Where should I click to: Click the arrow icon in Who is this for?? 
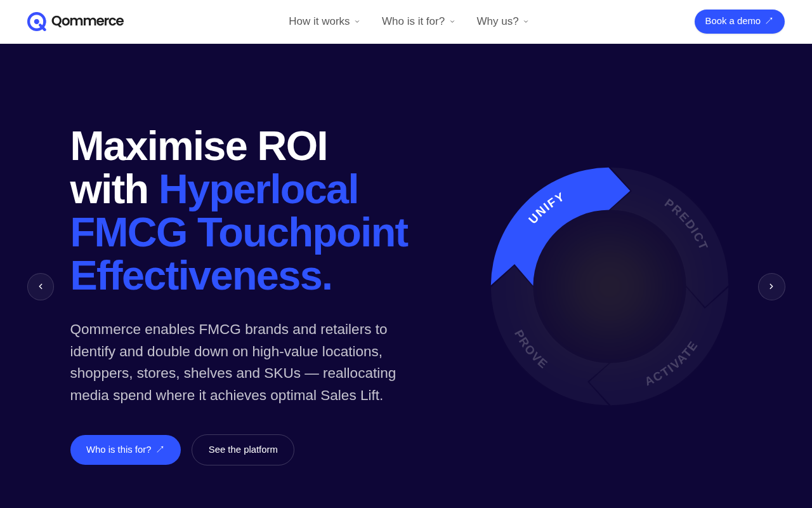[x=160, y=450]
